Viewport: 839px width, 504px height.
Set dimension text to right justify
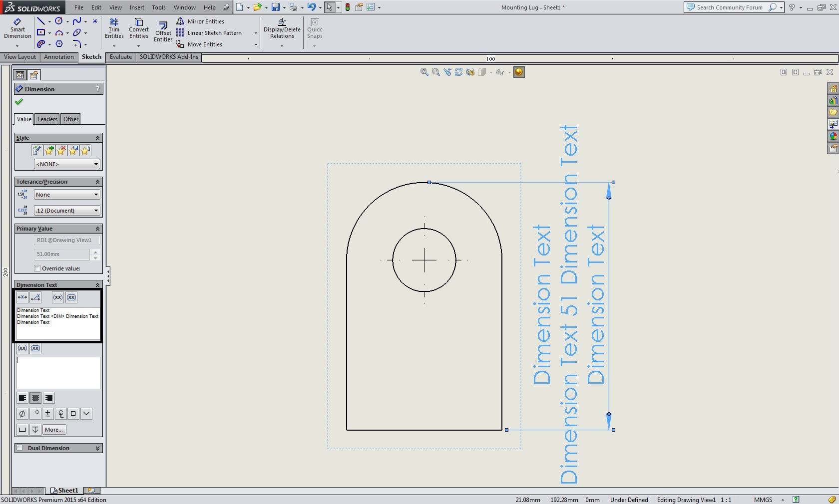click(48, 398)
